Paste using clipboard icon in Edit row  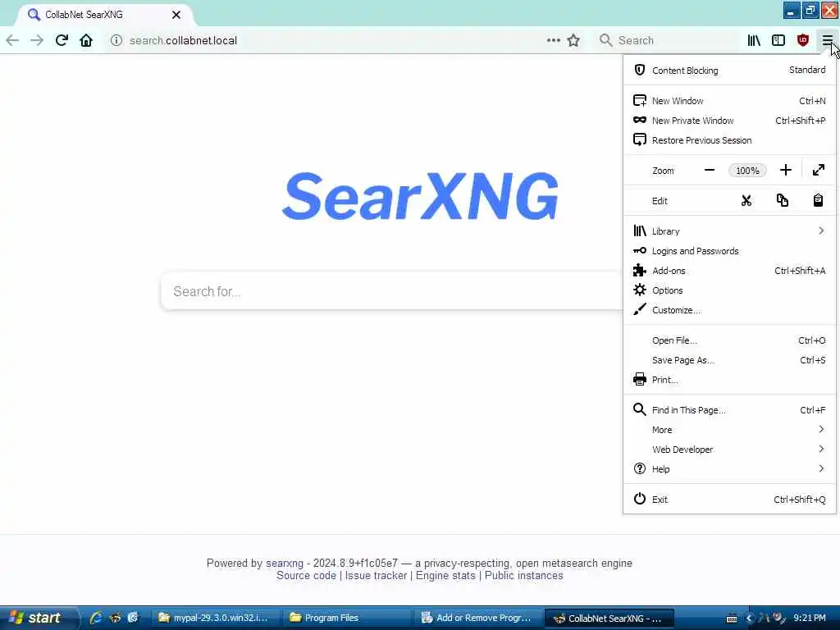pyautogui.click(x=818, y=201)
